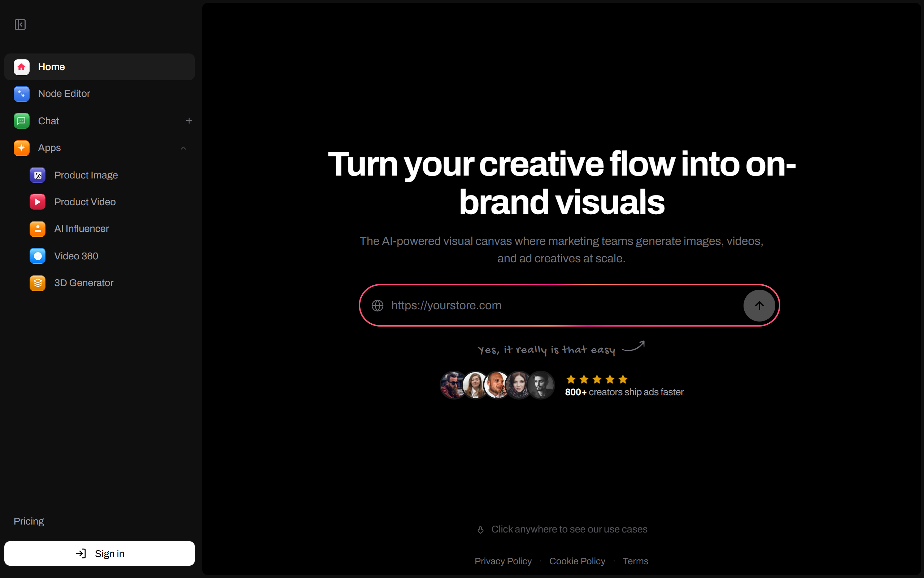Viewport: 924px width, 578px height.
Task: Click the green Chat bubble icon
Action: (22, 121)
